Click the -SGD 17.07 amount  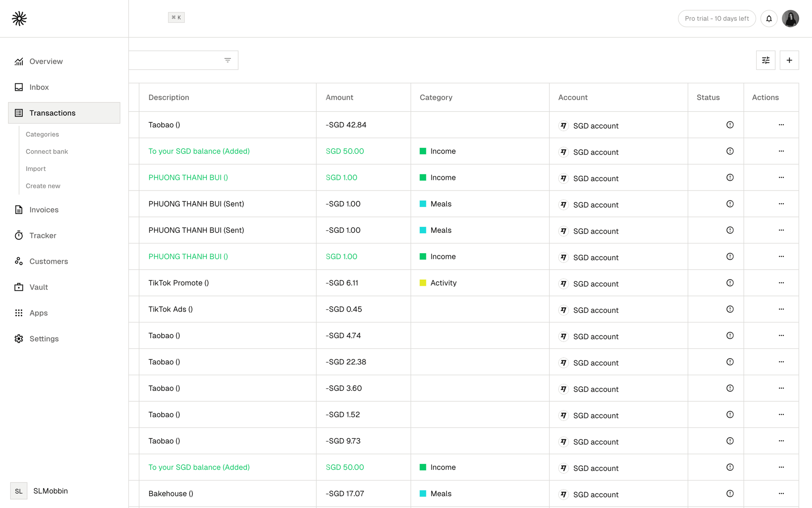[345, 494]
